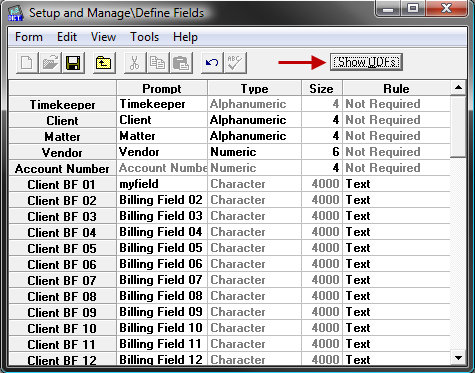Viewport: 475px width, 373px height.
Task: Click the myfield prompt cell
Action: click(x=162, y=184)
